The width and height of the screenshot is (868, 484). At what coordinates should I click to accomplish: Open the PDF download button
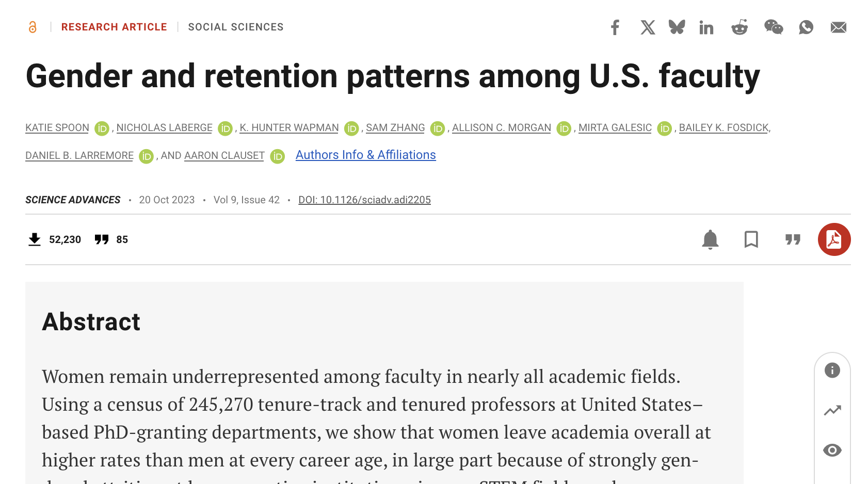(834, 239)
